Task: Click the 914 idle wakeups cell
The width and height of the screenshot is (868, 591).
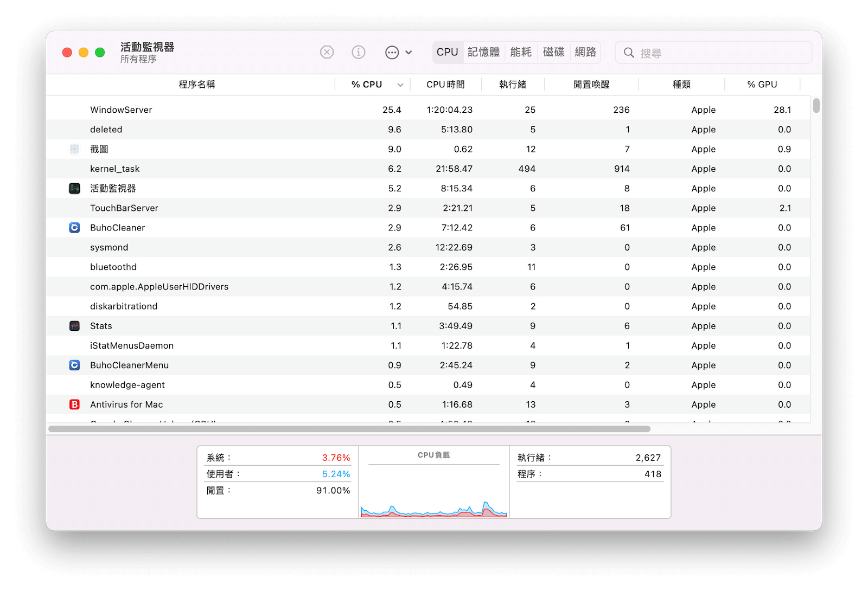Action: (x=622, y=169)
